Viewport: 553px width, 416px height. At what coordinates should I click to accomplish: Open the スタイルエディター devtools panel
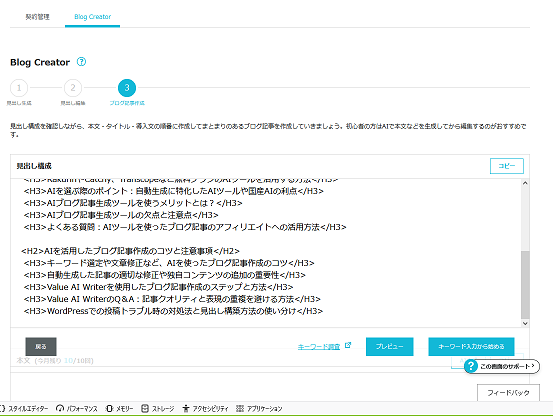click(24, 409)
